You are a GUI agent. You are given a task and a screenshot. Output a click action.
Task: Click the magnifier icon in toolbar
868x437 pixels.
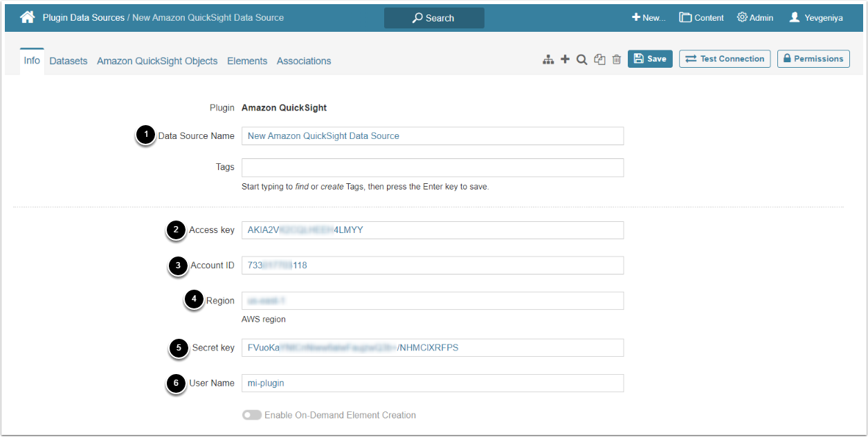(582, 60)
